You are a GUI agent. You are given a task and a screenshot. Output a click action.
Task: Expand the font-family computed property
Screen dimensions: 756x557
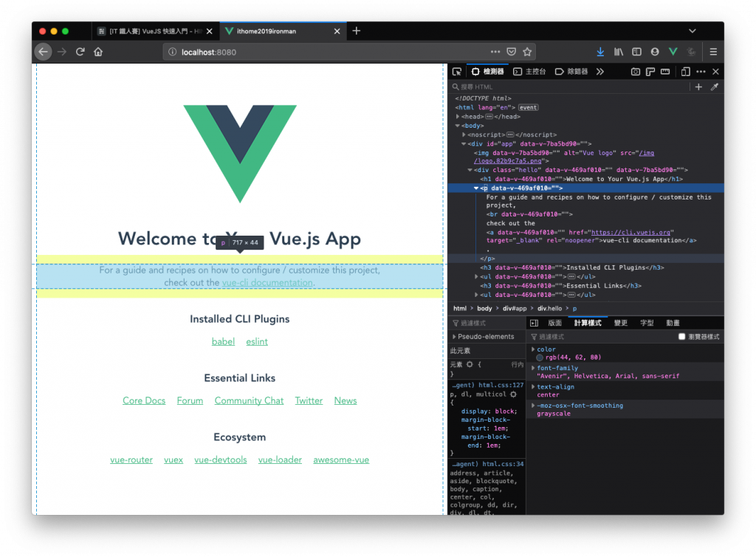(533, 368)
